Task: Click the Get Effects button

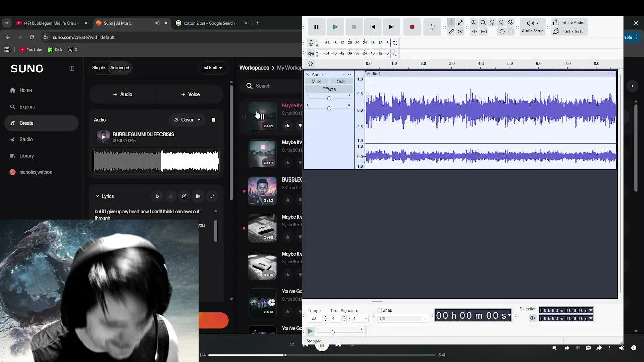Action: point(569,32)
